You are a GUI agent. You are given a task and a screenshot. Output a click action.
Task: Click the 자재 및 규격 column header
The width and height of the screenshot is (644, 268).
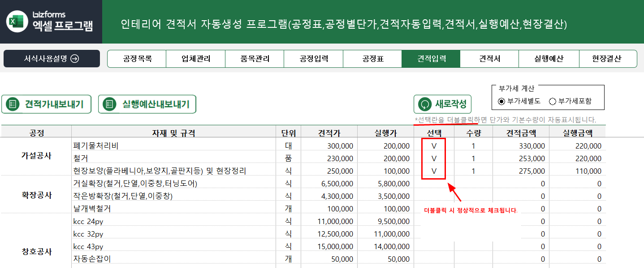(x=173, y=132)
